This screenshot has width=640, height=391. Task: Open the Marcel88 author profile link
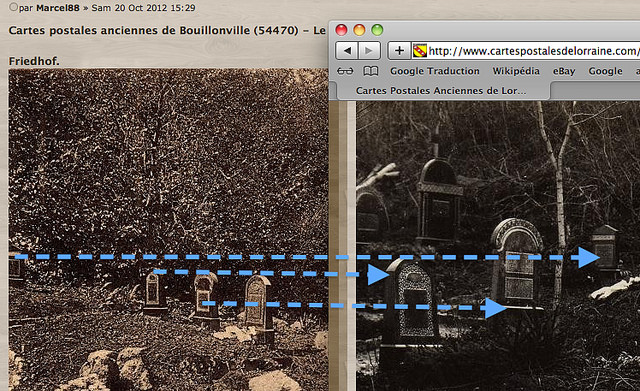pyautogui.click(x=58, y=7)
